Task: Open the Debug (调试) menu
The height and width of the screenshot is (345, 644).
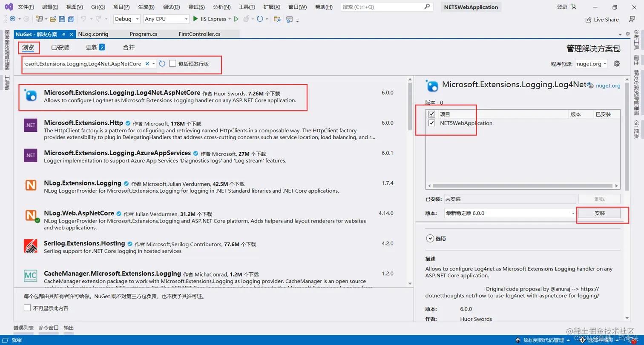Action: click(x=171, y=7)
